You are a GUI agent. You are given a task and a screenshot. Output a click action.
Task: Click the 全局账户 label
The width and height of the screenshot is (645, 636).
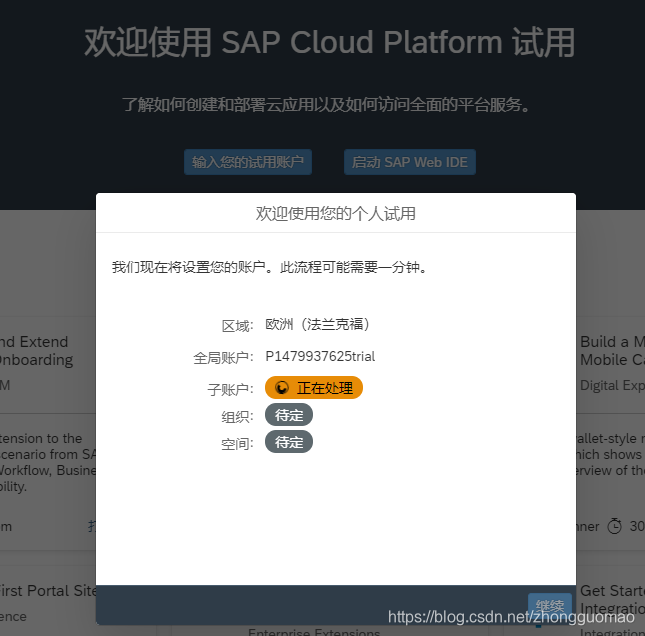tap(223, 358)
